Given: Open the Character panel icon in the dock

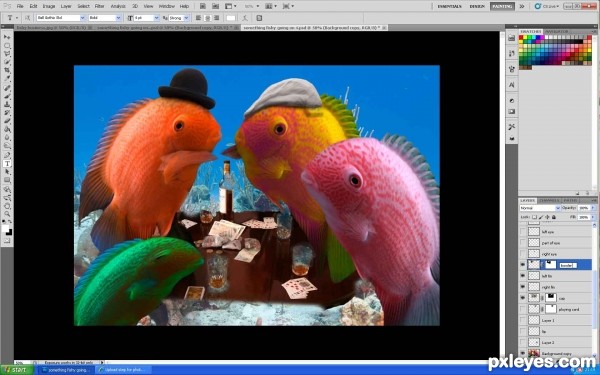Looking at the screenshot, I should pos(512,85).
